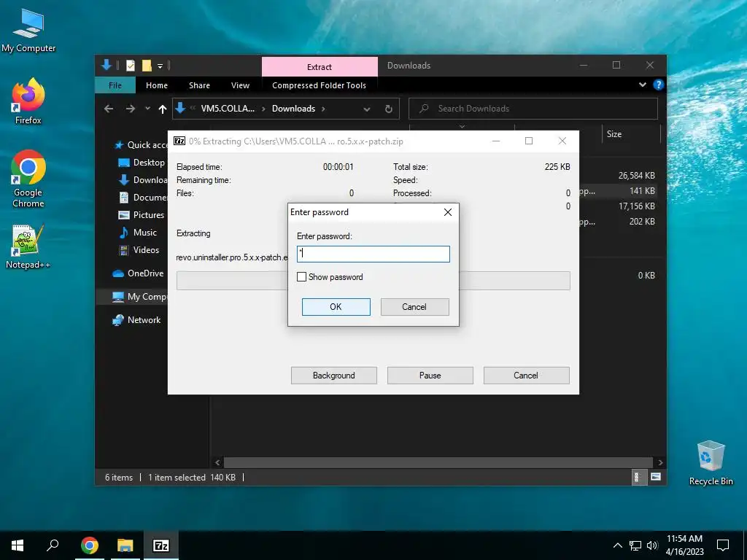Switch to File Explorer taskbar icon

(x=125, y=545)
